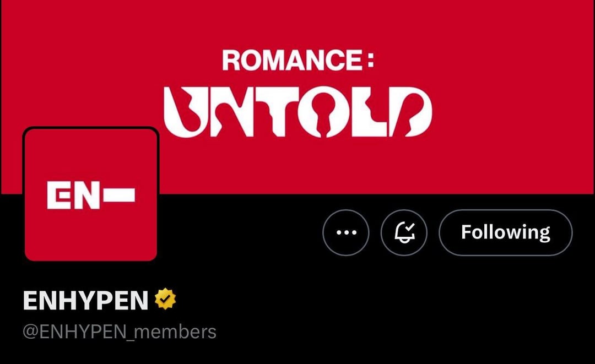
Task: Click the letter D in UNTOLD
Action: pos(410,111)
